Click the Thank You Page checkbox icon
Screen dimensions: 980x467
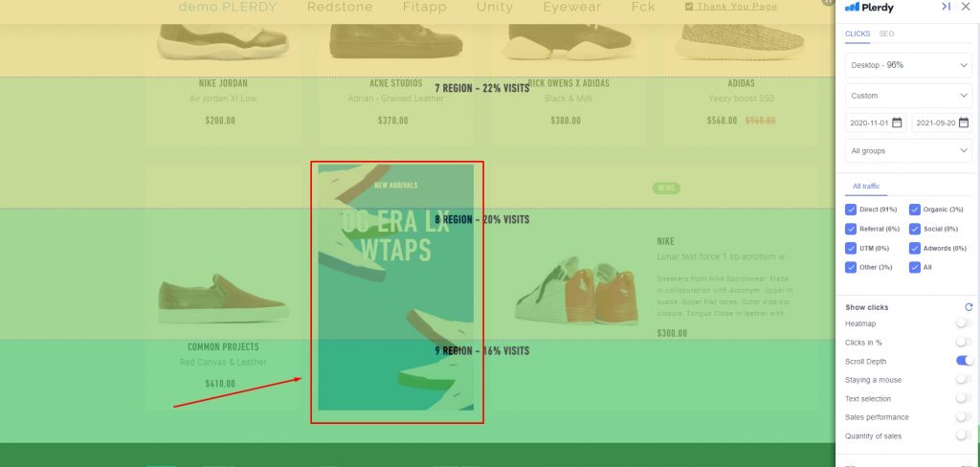click(x=689, y=7)
